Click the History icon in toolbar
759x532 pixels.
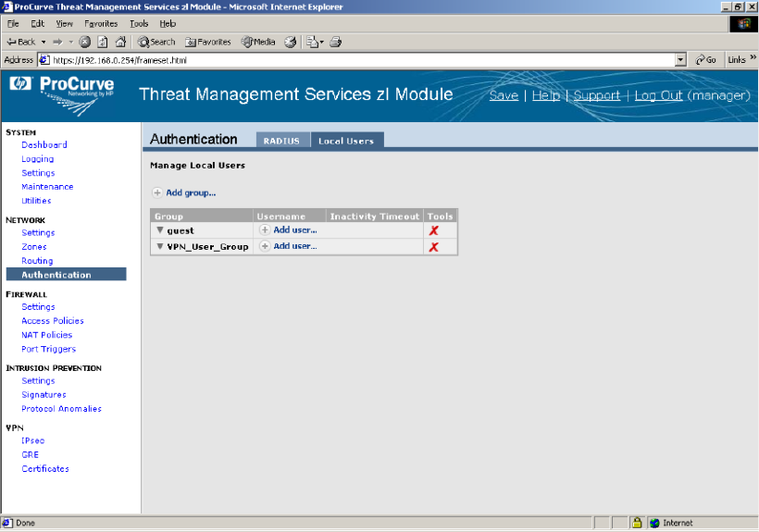click(x=290, y=42)
